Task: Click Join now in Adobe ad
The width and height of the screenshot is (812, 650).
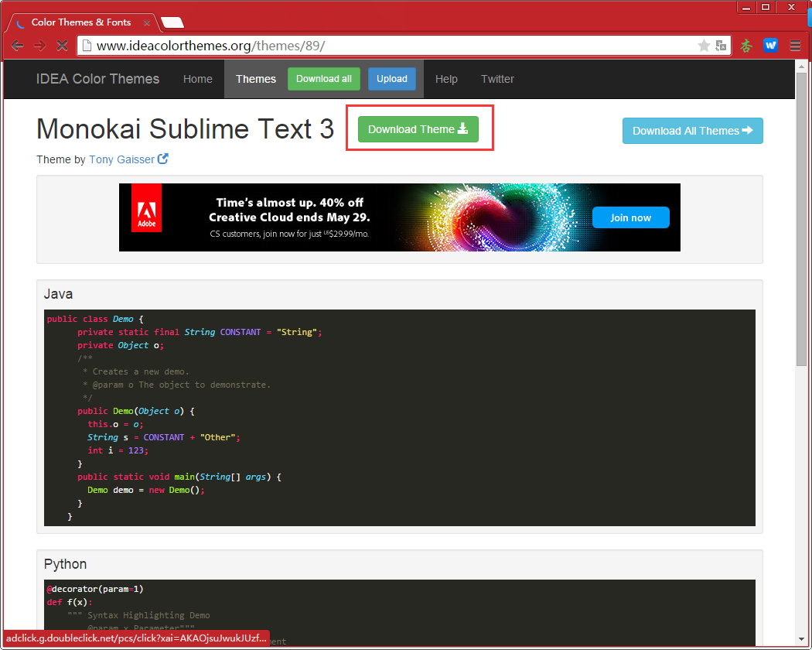Action: [631, 217]
